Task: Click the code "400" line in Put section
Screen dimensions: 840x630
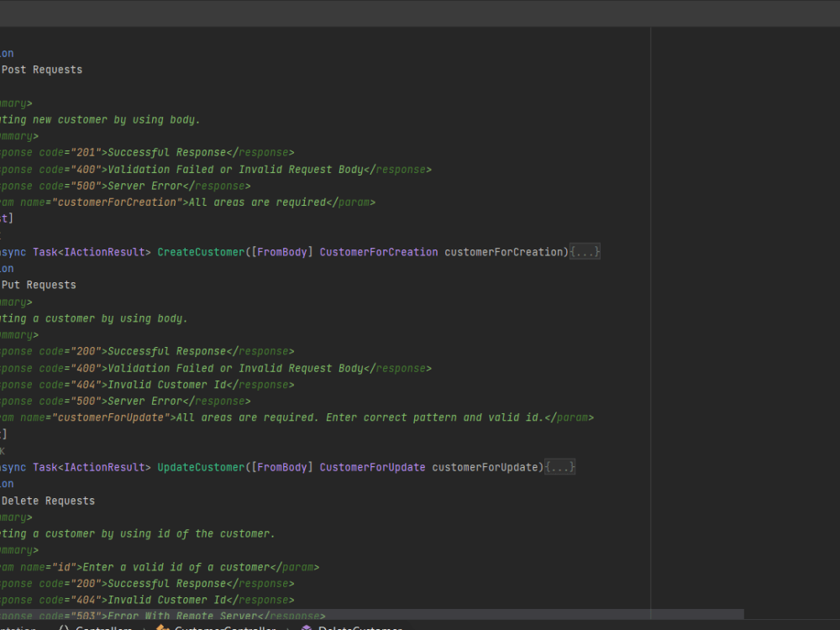Action: point(216,368)
